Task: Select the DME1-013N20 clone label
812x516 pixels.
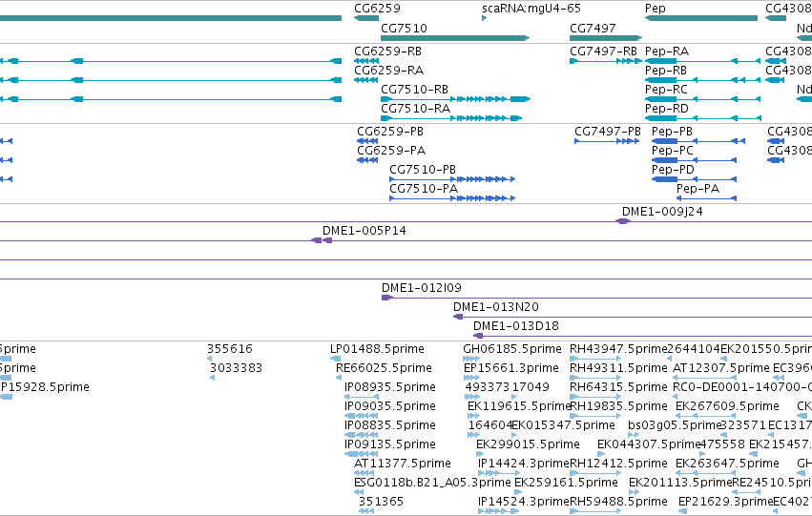Action: click(x=496, y=307)
